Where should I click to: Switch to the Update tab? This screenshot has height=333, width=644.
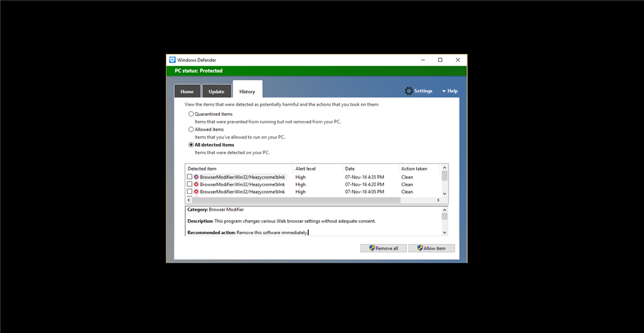216,91
